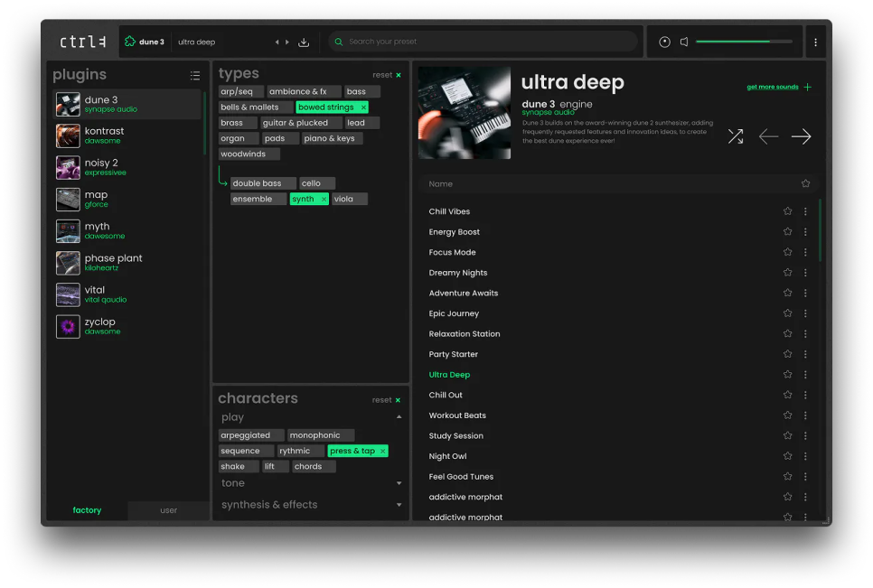Switch to the factory tab
Viewport: 873px width, 588px height.
click(87, 510)
